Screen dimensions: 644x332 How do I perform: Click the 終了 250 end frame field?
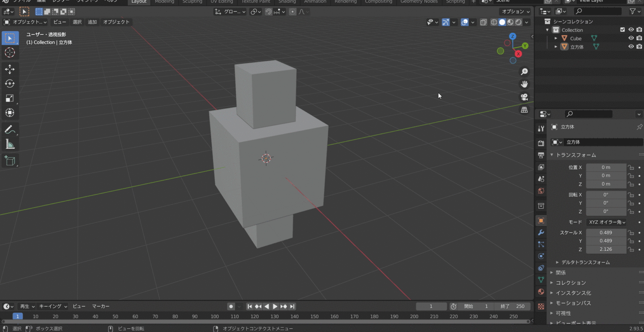tap(513, 306)
